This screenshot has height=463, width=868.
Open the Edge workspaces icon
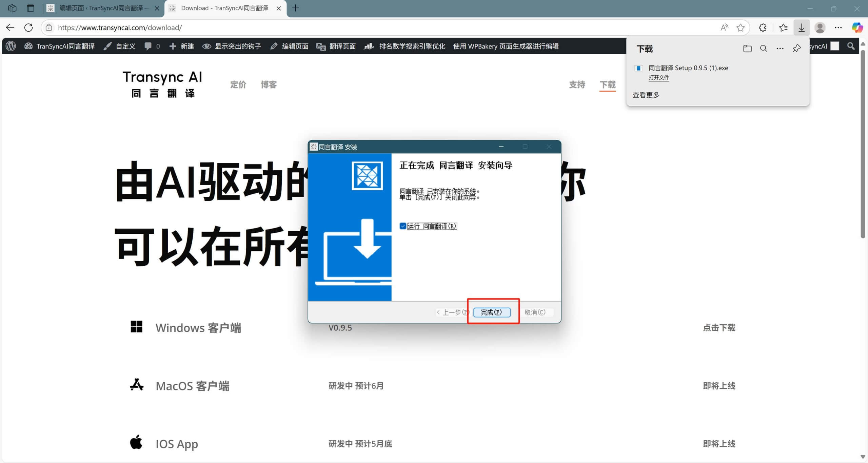tap(12, 8)
